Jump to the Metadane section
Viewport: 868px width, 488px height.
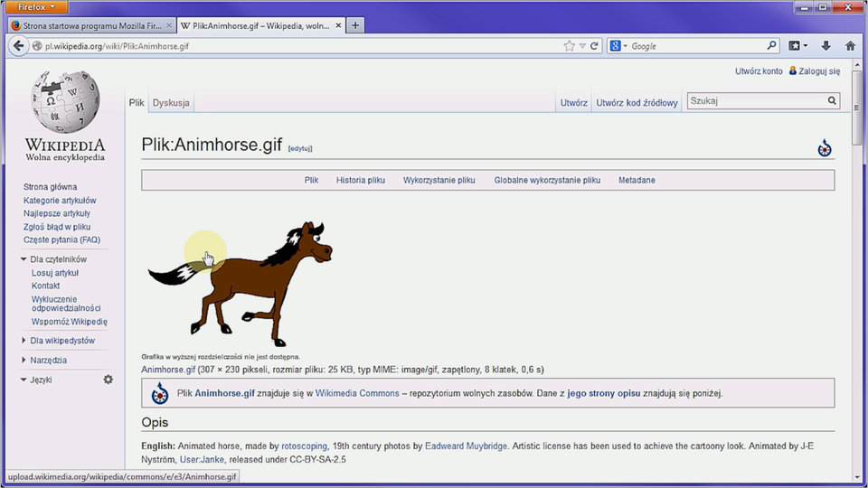637,181
